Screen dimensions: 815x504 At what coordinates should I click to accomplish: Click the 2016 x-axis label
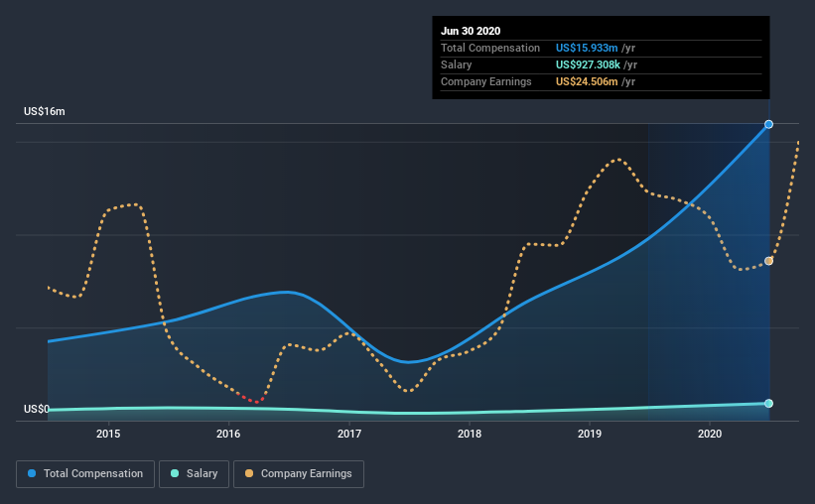(x=228, y=434)
